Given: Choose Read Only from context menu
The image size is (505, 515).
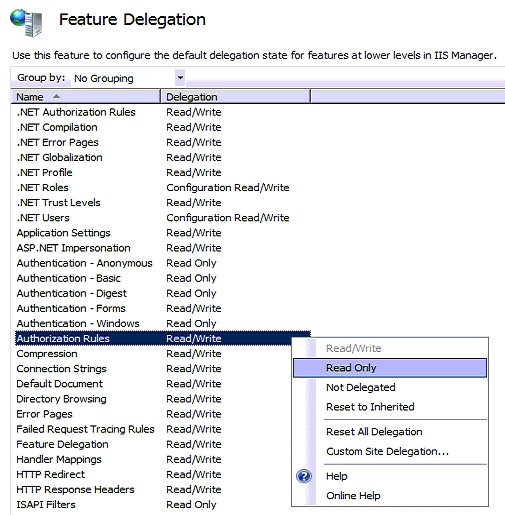Looking at the screenshot, I should pos(390,368).
